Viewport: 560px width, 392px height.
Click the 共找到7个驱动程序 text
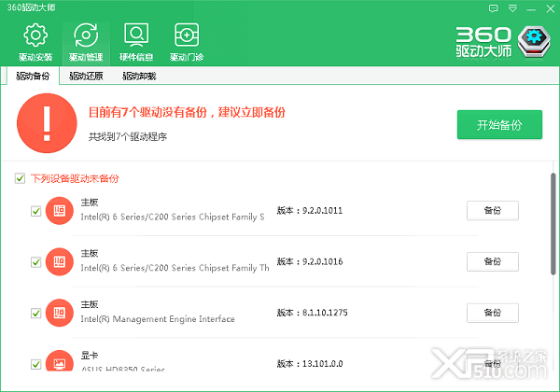point(128,137)
